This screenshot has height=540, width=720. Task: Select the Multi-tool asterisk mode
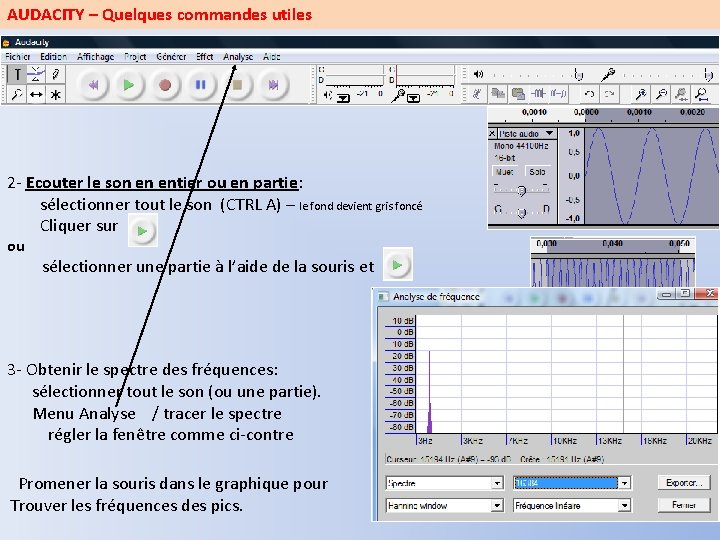tap(55, 95)
